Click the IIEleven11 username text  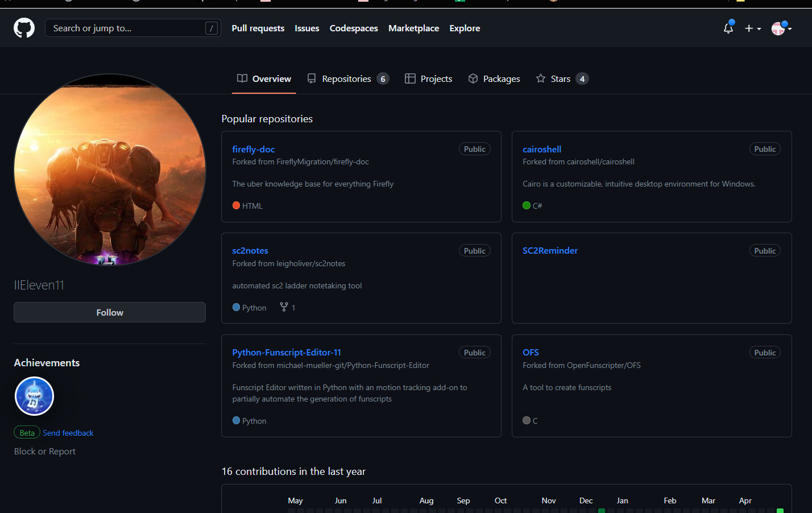[x=39, y=285]
